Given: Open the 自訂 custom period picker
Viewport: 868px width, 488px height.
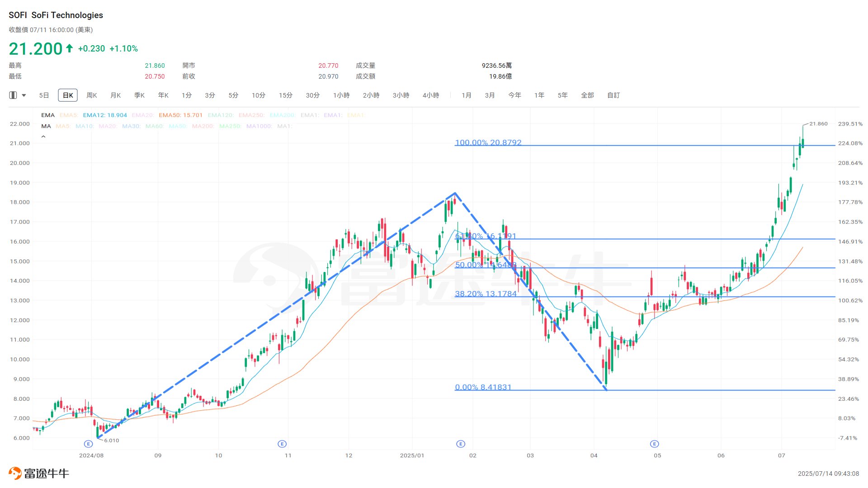Looking at the screenshot, I should click(x=613, y=95).
